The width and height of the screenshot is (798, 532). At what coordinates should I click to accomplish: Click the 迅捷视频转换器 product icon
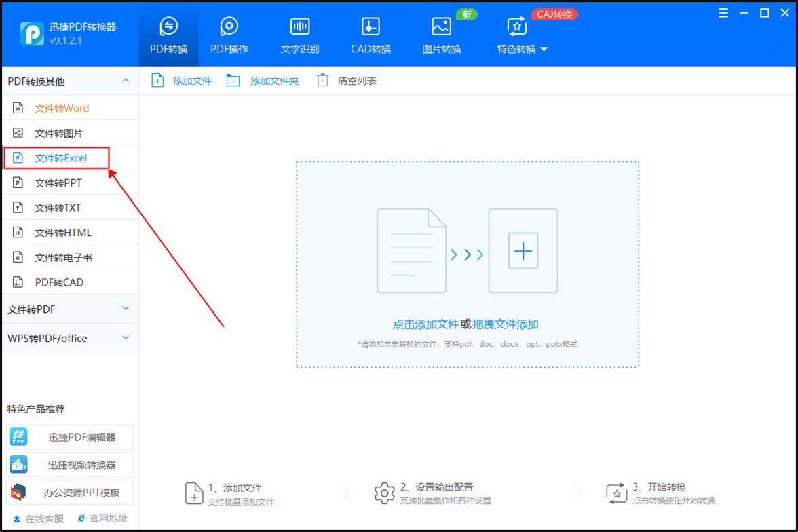19,464
